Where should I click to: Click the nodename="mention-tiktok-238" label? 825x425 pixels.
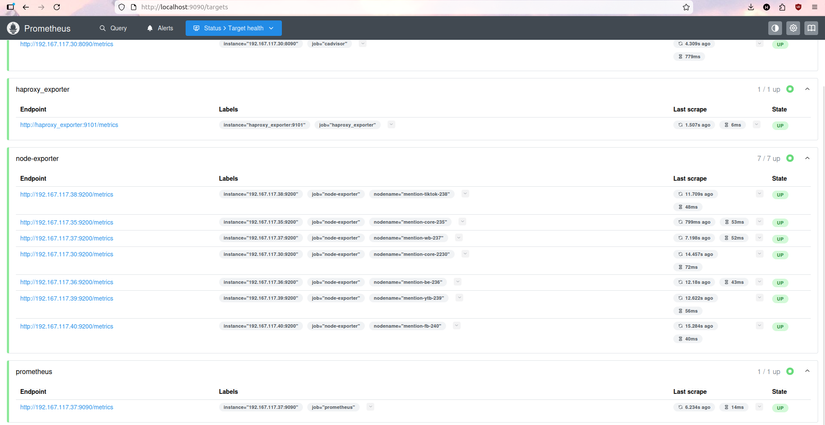coord(411,194)
